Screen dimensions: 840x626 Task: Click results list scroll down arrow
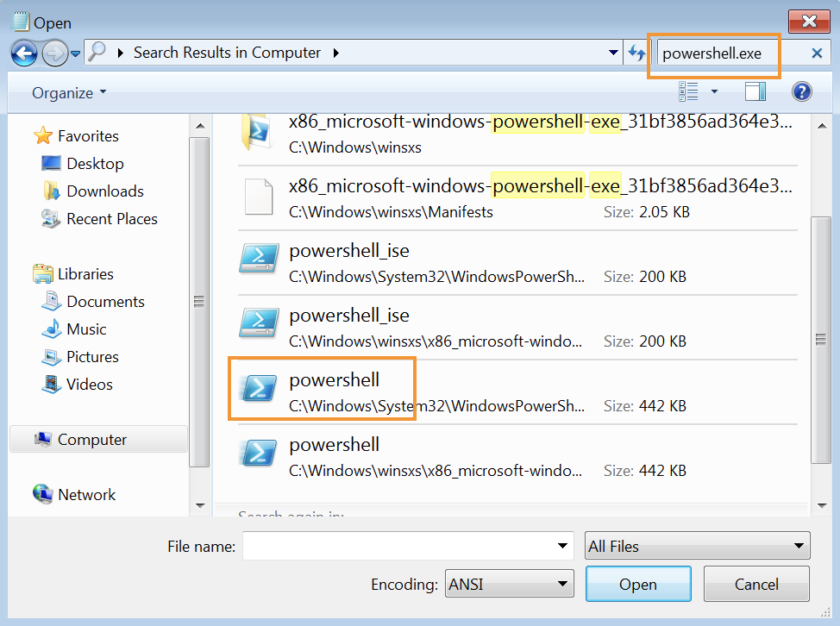(x=823, y=505)
